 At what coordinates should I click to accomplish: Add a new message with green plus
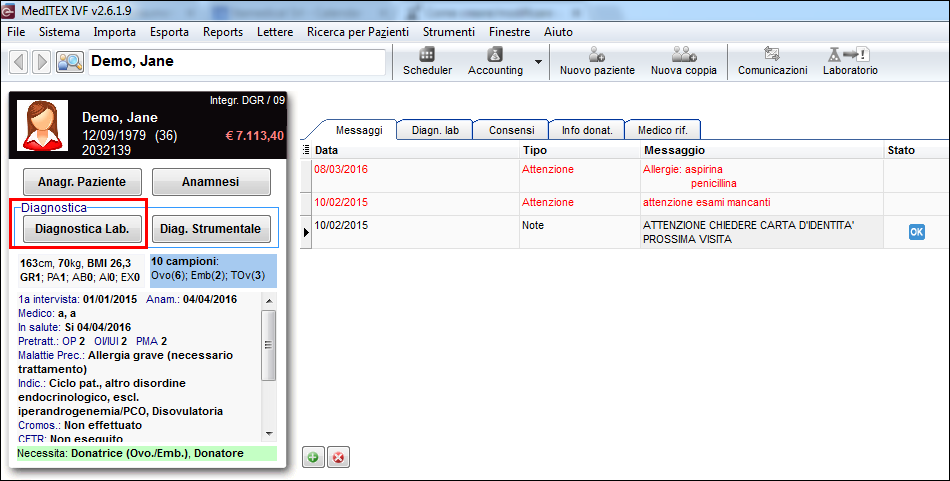coord(313,457)
